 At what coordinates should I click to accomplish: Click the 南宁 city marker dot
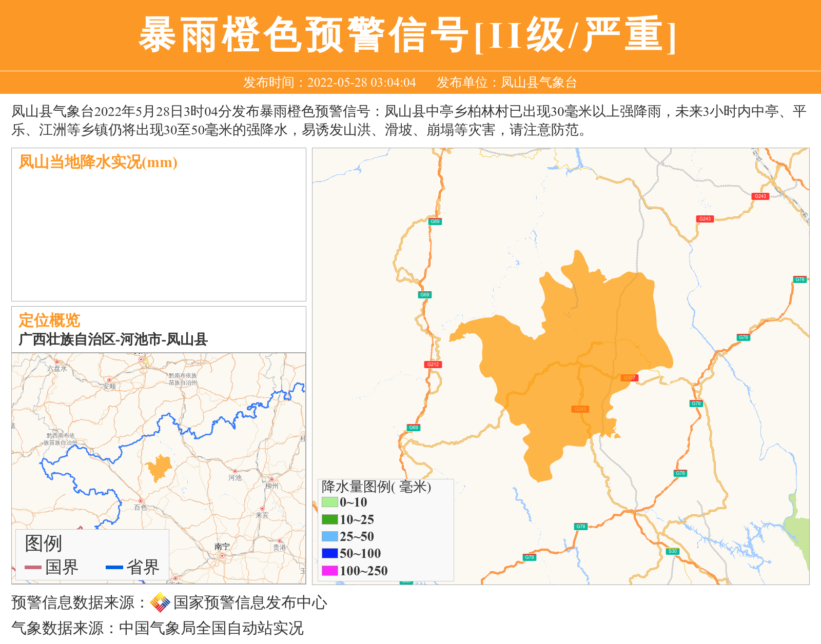tap(222, 556)
